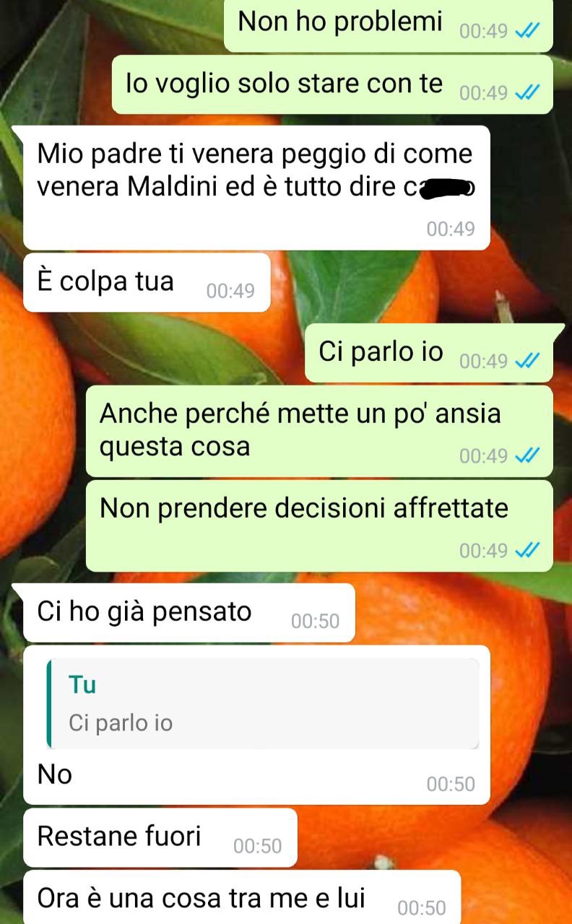The width and height of the screenshot is (572, 924).
Task: Tap the black censored scribble in Maldini message
Action: coord(444,188)
